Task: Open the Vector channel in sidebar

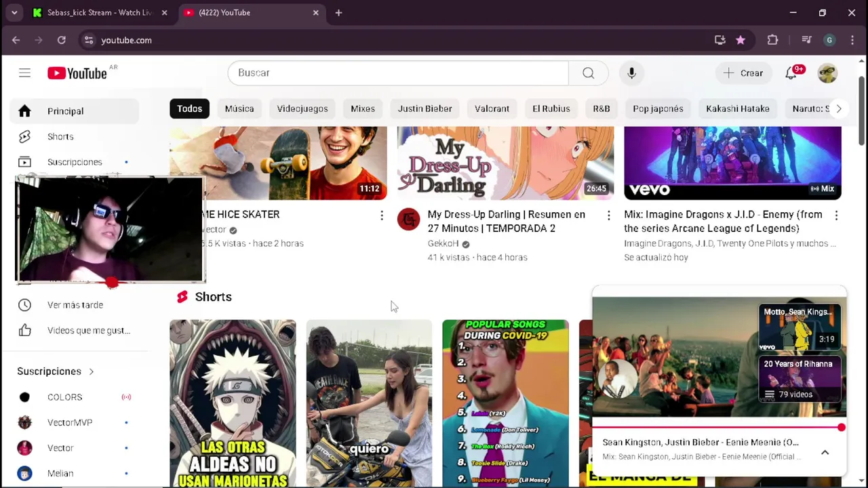Action: coord(75,448)
